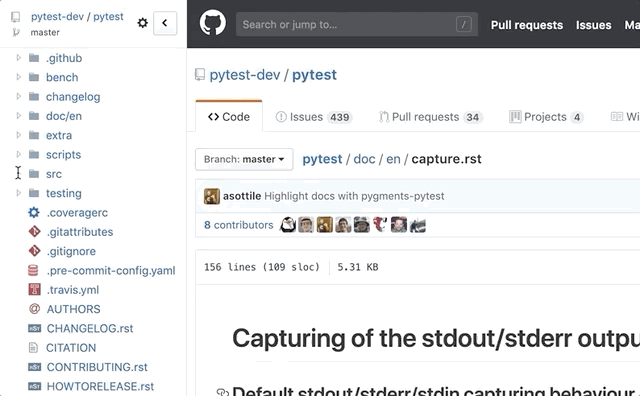Click doc link in breadcrumb
The width and height of the screenshot is (640, 396).
[x=364, y=159]
